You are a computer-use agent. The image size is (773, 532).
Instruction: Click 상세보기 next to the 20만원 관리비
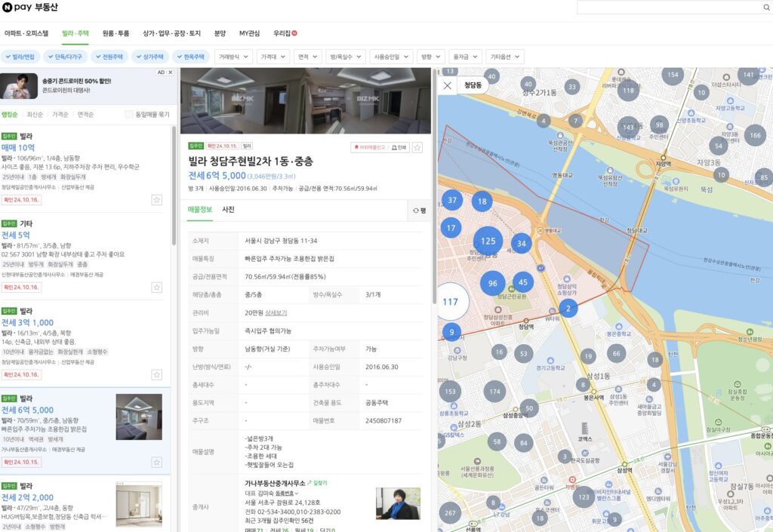point(276,313)
